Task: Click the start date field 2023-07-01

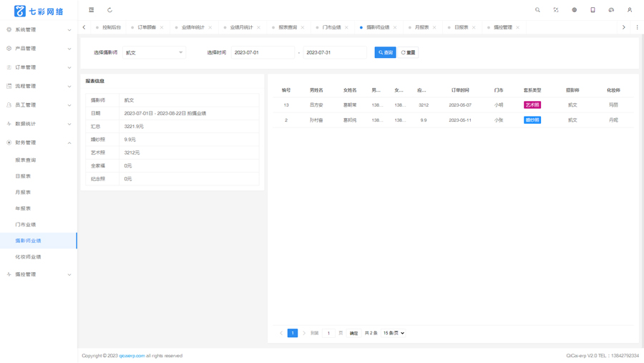Action: coord(263,52)
